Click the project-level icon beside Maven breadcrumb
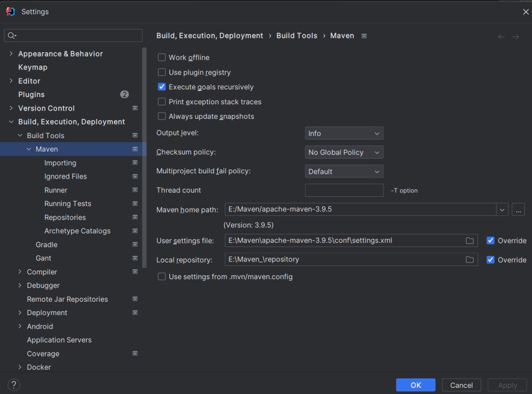The width and height of the screenshot is (532, 394). [x=364, y=36]
